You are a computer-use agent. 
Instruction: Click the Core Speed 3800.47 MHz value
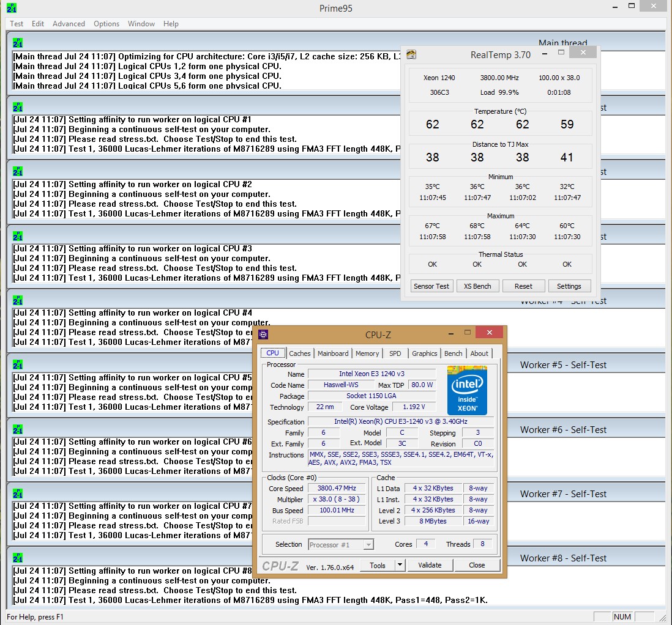point(337,489)
